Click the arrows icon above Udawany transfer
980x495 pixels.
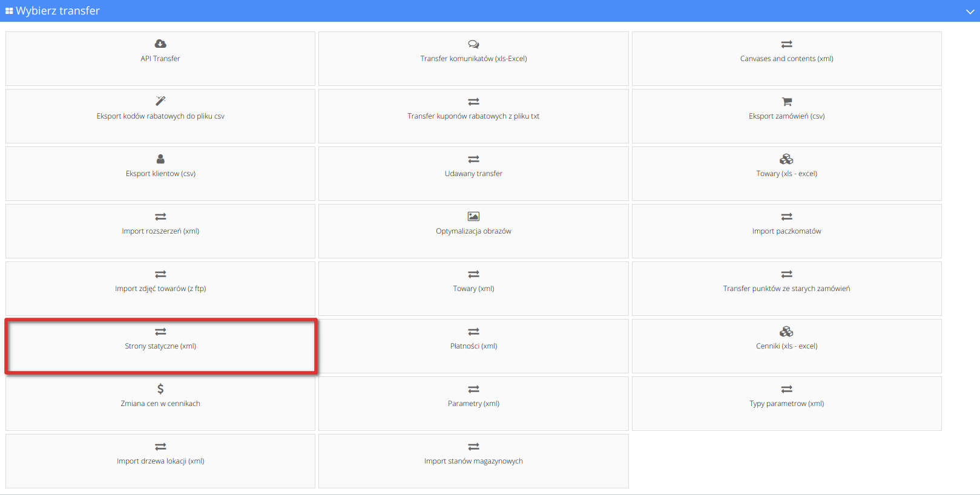(x=473, y=159)
